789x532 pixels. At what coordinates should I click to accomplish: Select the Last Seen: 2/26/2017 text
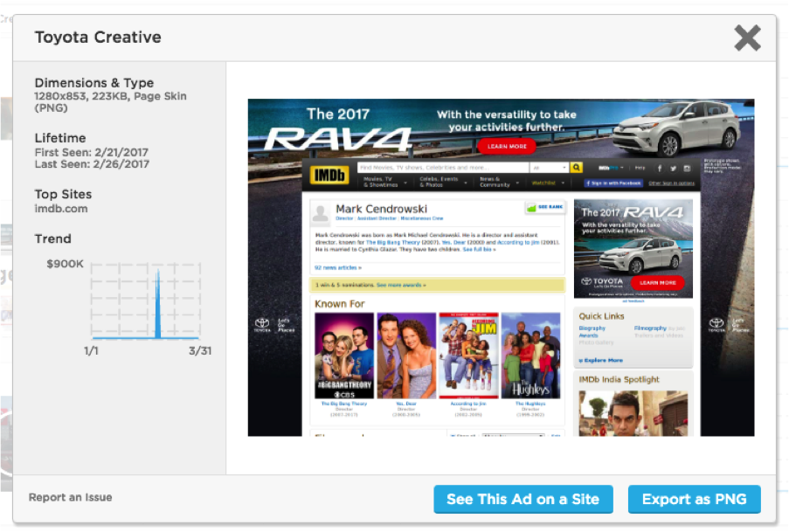(x=92, y=164)
